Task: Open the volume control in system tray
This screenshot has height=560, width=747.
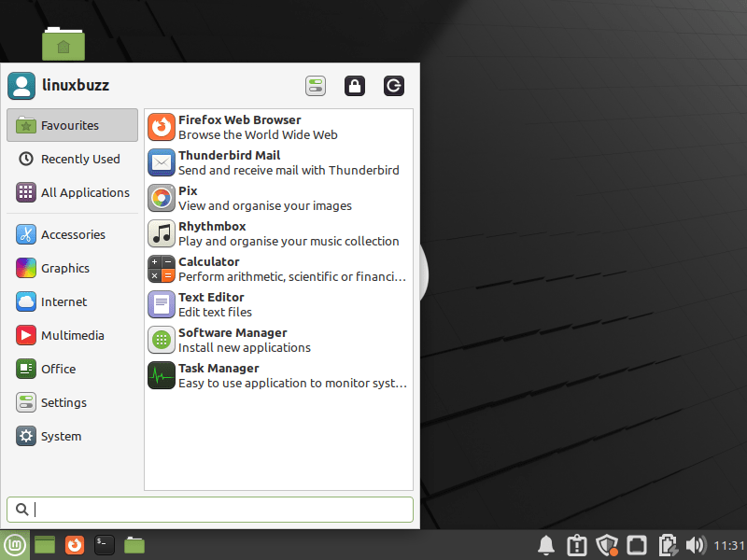Action: (x=696, y=544)
